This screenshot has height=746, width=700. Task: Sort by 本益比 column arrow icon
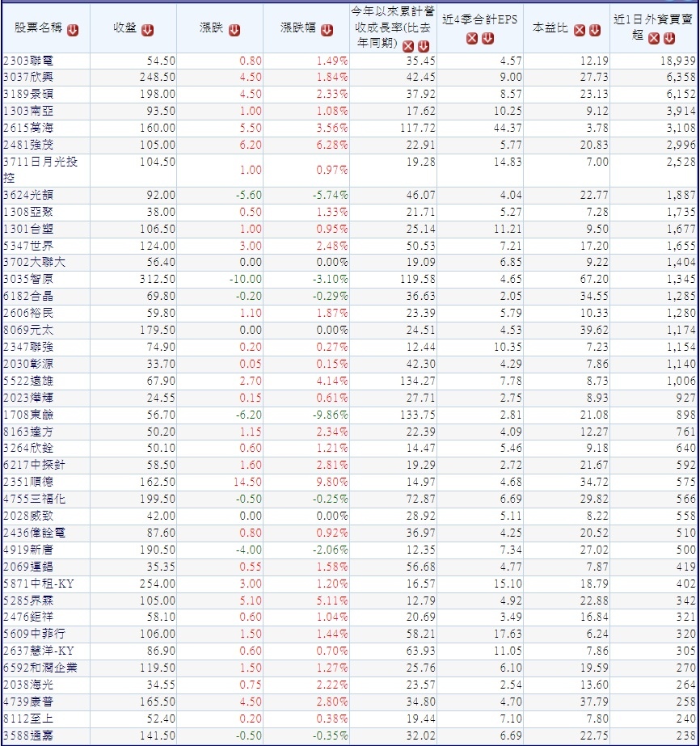point(595,31)
